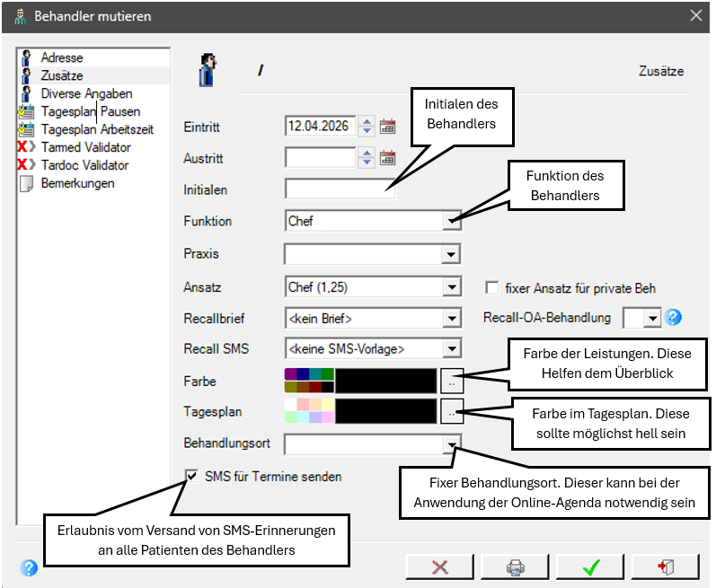
Task: Confirm with the green checkmark button
Action: click(x=590, y=567)
